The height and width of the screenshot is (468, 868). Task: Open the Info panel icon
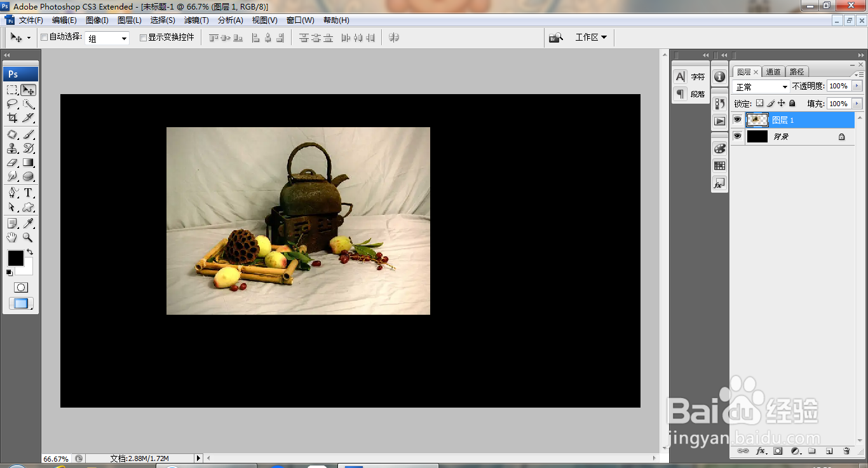(719, 76)
